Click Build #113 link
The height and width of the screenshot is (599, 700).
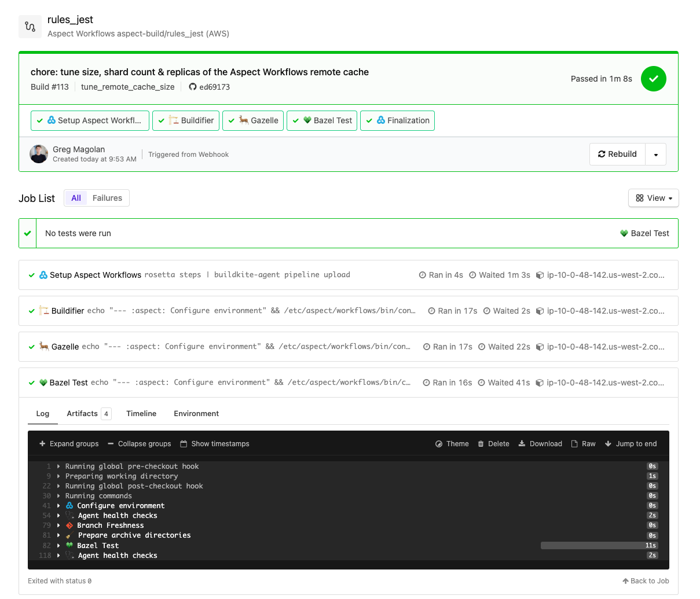pyautogui.click(x=50, y=87)
